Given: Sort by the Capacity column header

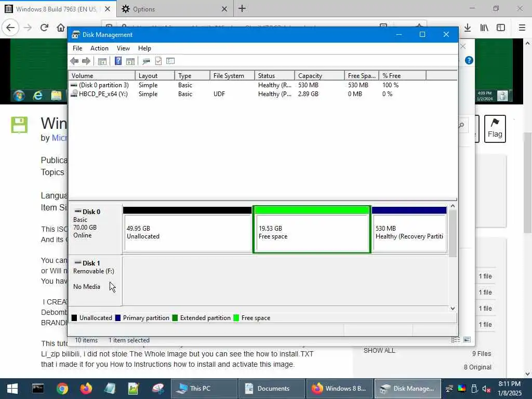Looking at the screenshot, I should click(x=320, y=76).
